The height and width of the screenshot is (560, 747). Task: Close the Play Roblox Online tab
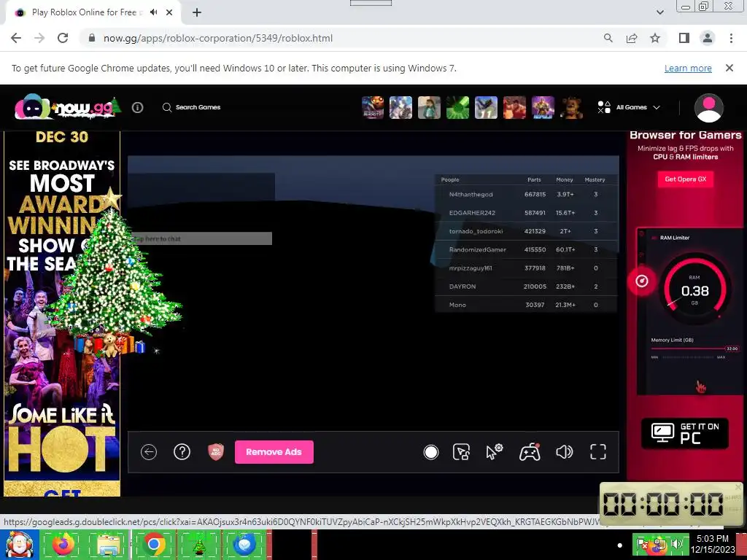(169, 12)
